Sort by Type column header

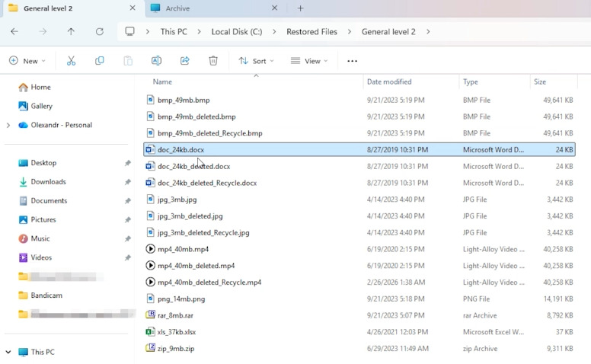coord(471,81)
